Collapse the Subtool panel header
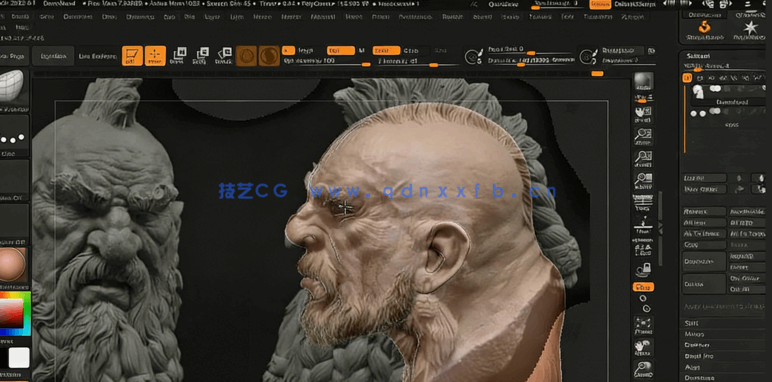This screenshot has width=772, height=382. [x=699, y=56]
